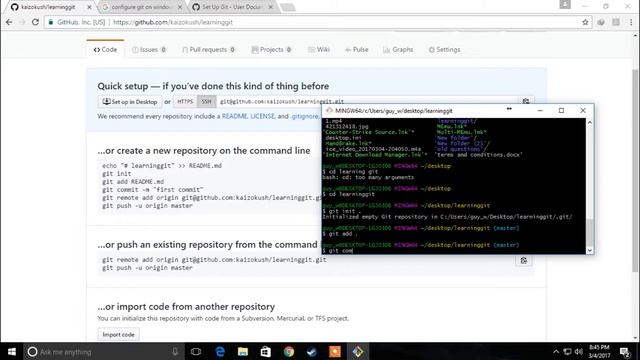Close the kaizokush/learninggit tab
The height and width of the screenshot is (360, 640).
tap(89, 7)
